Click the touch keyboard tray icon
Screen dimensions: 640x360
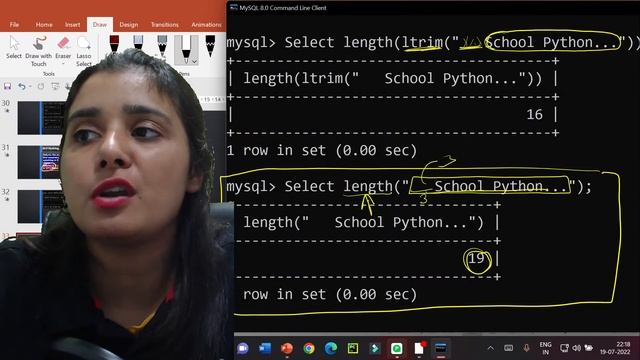[x=509, y=348]
